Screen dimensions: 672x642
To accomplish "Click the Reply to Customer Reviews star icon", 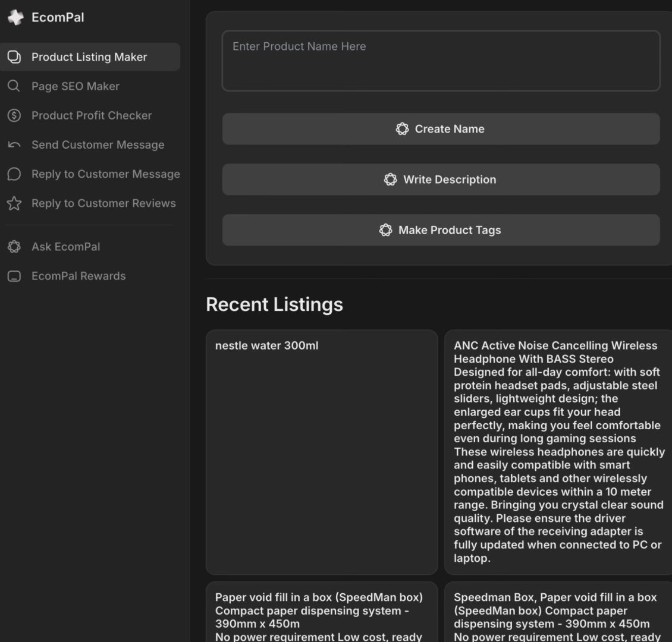I will tap(14, 203).
